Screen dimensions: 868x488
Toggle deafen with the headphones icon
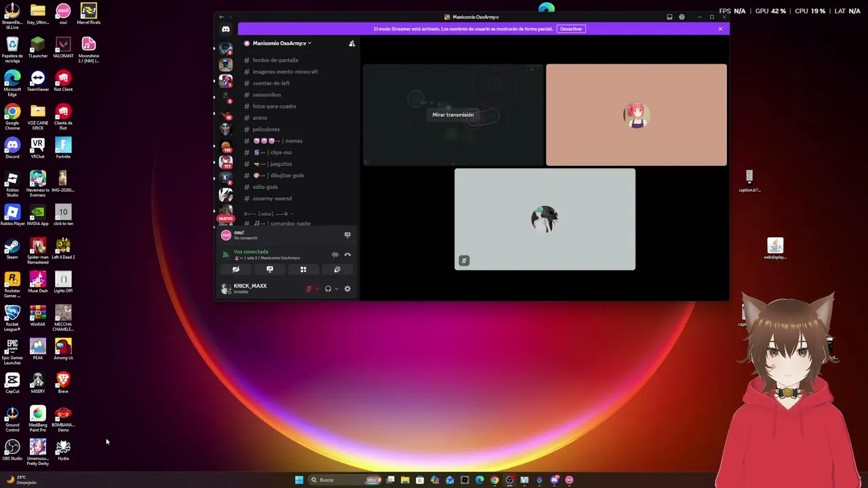pos(328,289)
